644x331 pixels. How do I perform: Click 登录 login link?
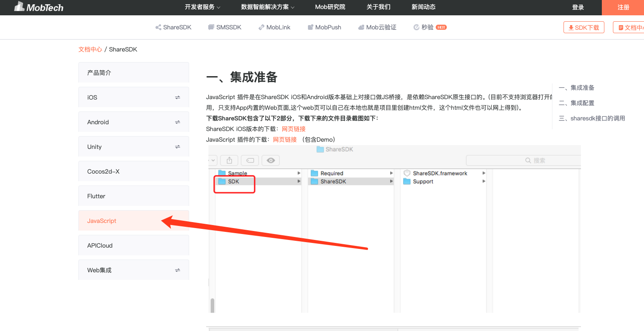578,7
